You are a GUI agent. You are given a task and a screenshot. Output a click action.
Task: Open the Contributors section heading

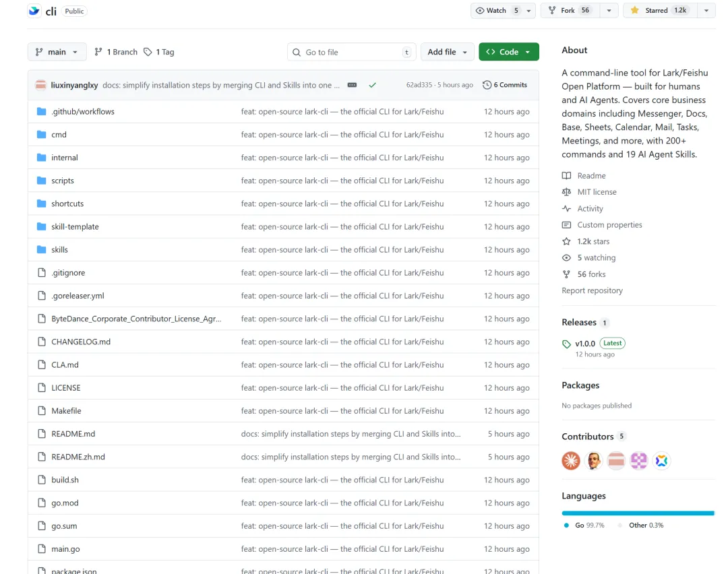coord(588,437)
